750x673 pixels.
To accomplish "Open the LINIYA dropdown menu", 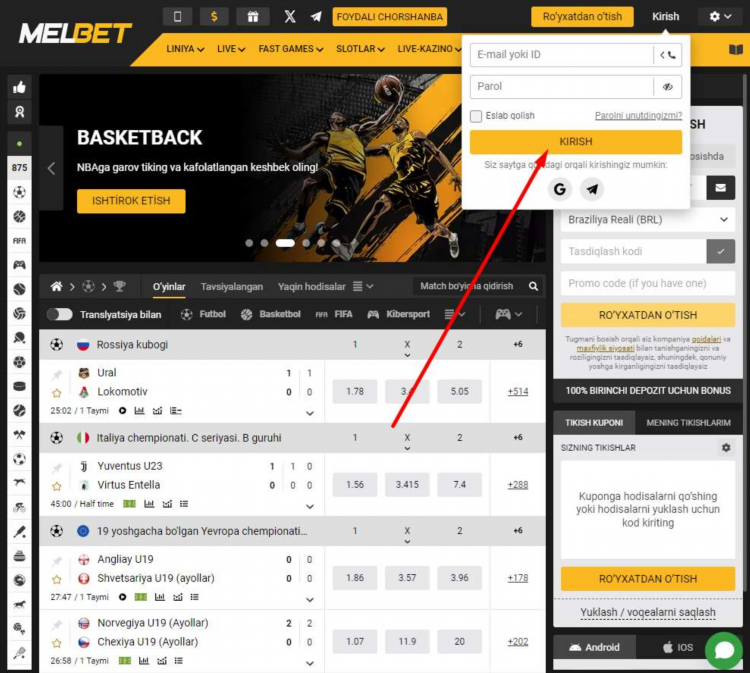I will click(185, 49).
